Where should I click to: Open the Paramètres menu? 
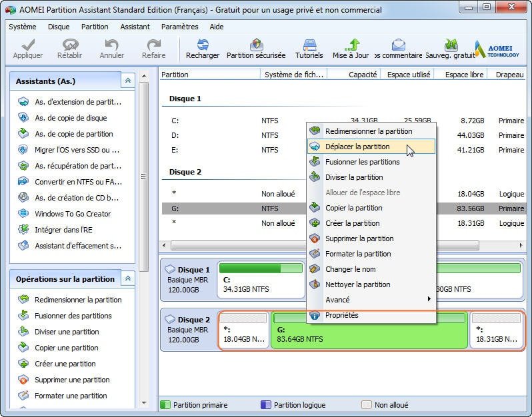tap(179, 27)
